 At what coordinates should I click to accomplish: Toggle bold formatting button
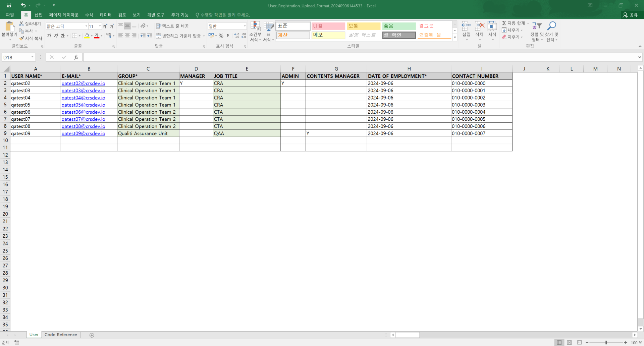[49, 36]
